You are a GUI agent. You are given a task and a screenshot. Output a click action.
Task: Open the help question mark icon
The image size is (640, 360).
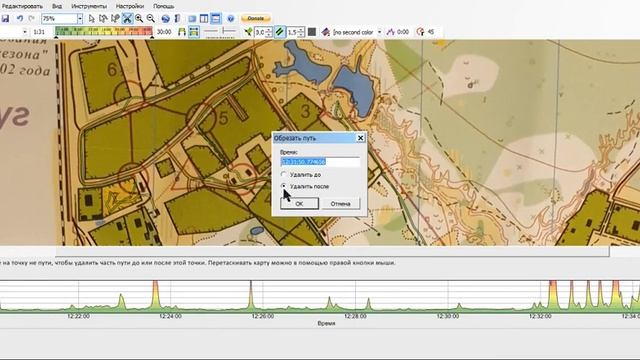[231, 19]
